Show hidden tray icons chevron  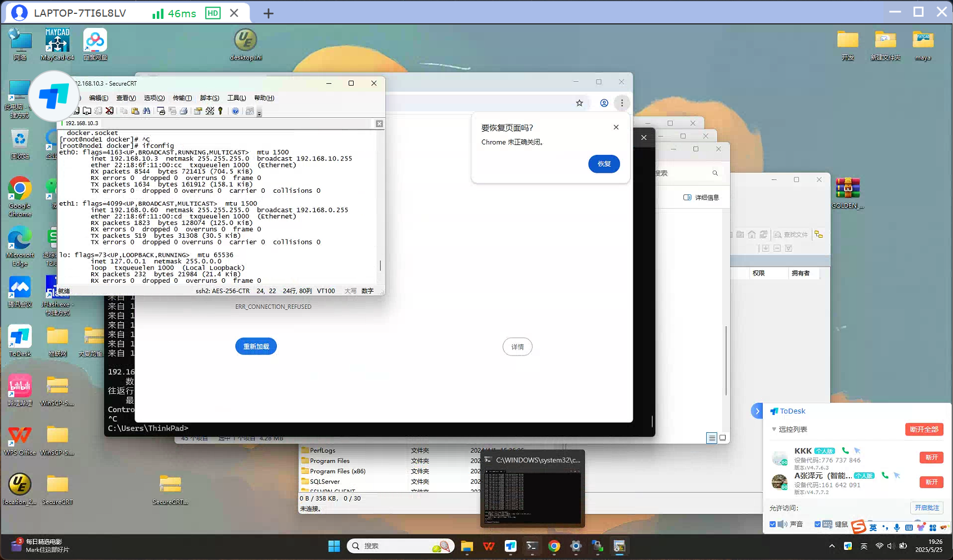pos(832,546)
